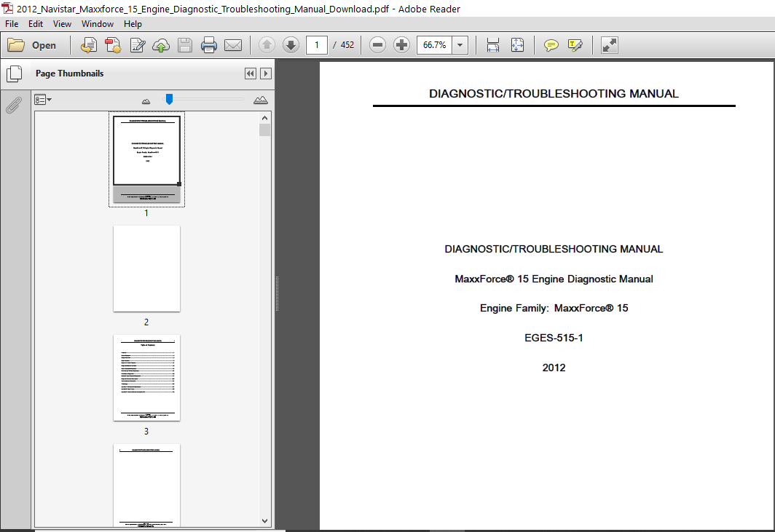
Task: Click the page number '3' under thumbnail
Action: pos(146,432)
